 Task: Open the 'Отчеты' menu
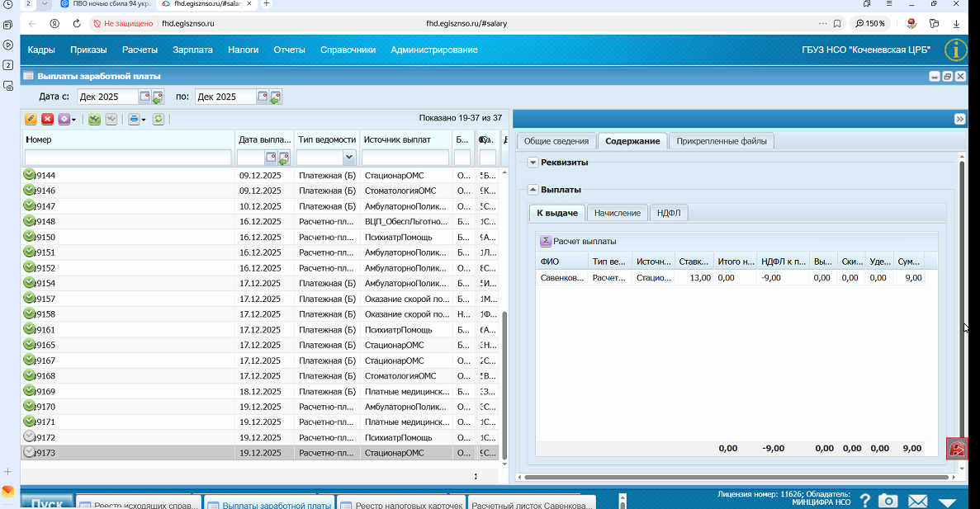[x=289, y=50]
